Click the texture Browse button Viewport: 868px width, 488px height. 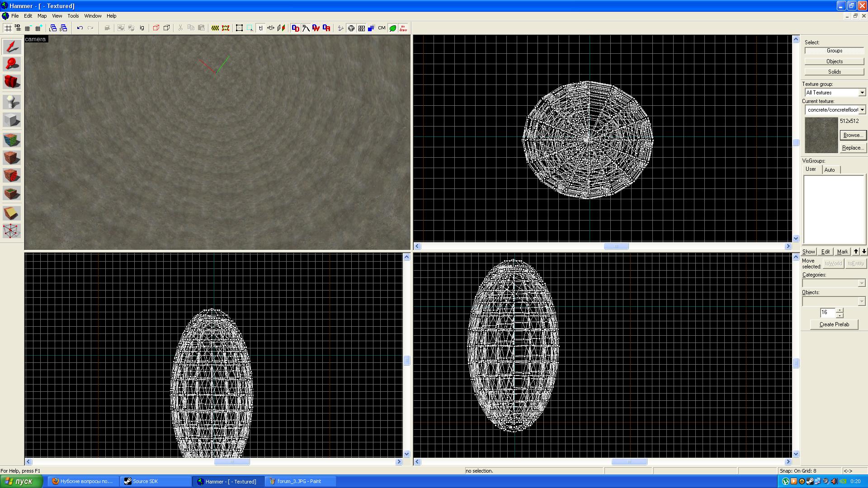[852, 135]
